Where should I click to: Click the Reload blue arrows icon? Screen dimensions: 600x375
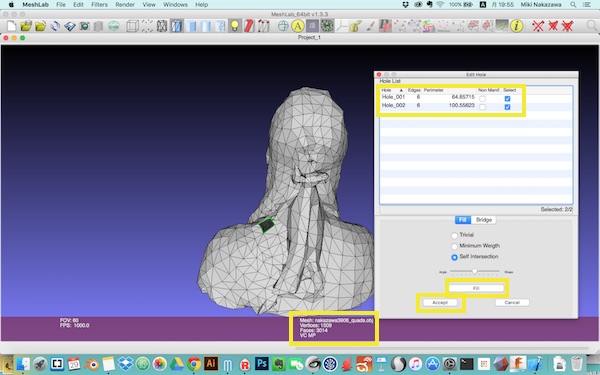point(55,26)
